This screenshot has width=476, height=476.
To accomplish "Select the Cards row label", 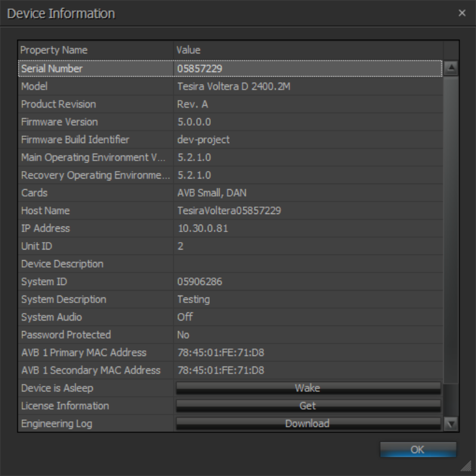I will click(34, 193).
